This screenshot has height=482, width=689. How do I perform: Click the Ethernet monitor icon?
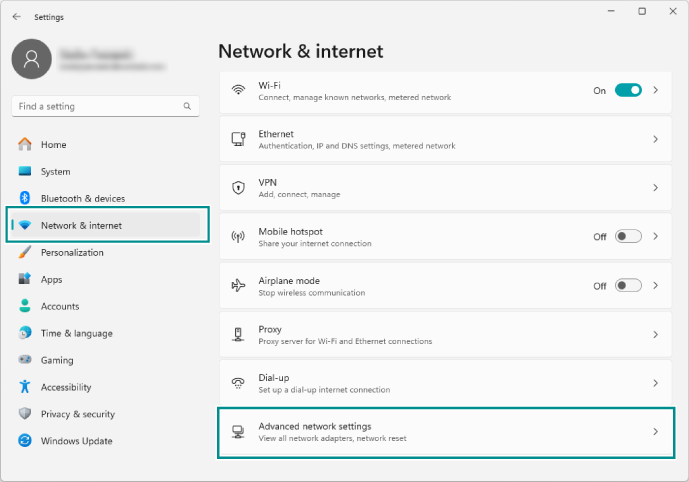238,139
